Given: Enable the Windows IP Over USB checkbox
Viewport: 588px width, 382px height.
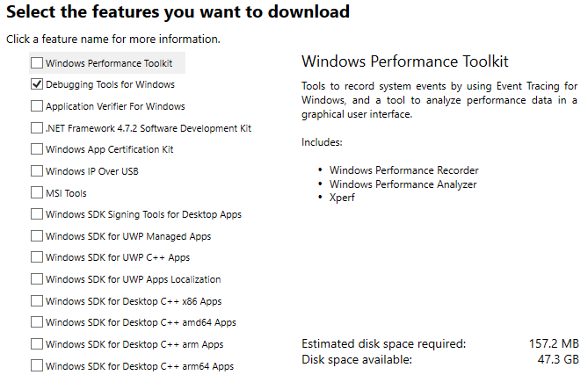Looking at the screenshot, I should (x=36, y=171).
